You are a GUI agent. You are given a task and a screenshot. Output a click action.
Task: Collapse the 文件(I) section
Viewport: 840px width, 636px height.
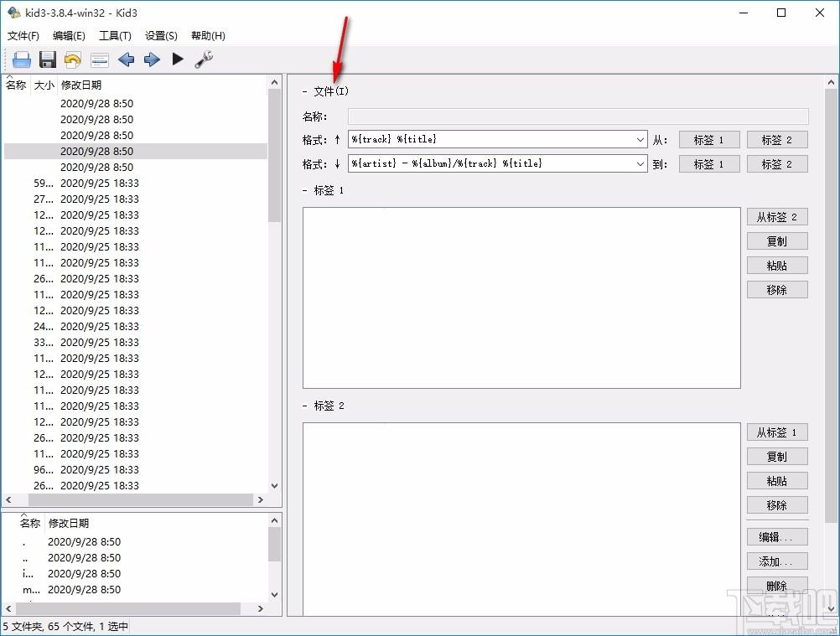[x=305, y=91]
